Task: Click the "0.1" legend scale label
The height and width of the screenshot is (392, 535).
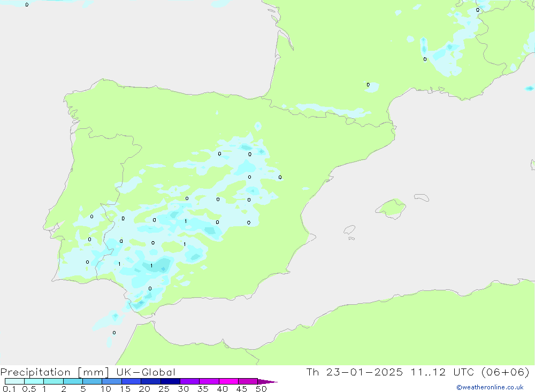Action: tap(9, 389)
